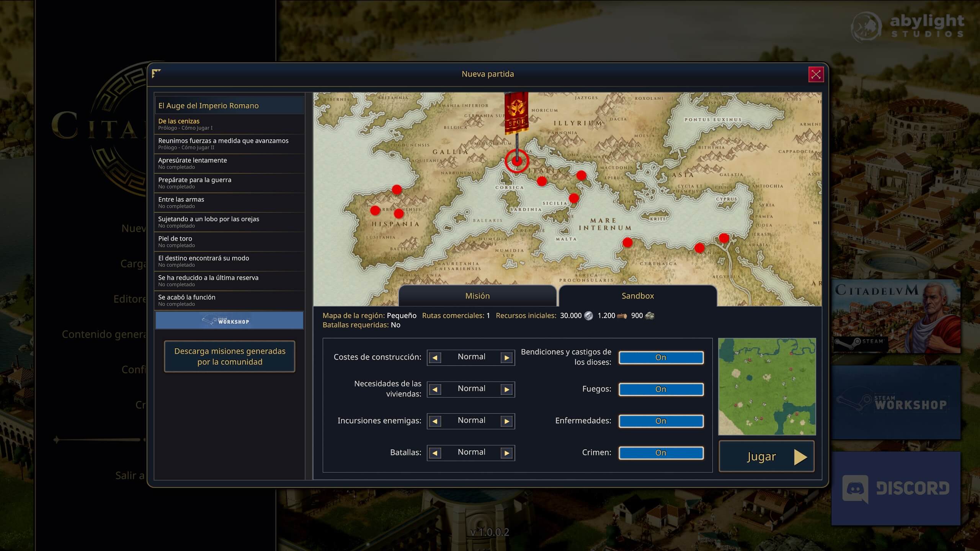
Task: Click Batallas requeridas: No text
Action: (x=361, y=325)
